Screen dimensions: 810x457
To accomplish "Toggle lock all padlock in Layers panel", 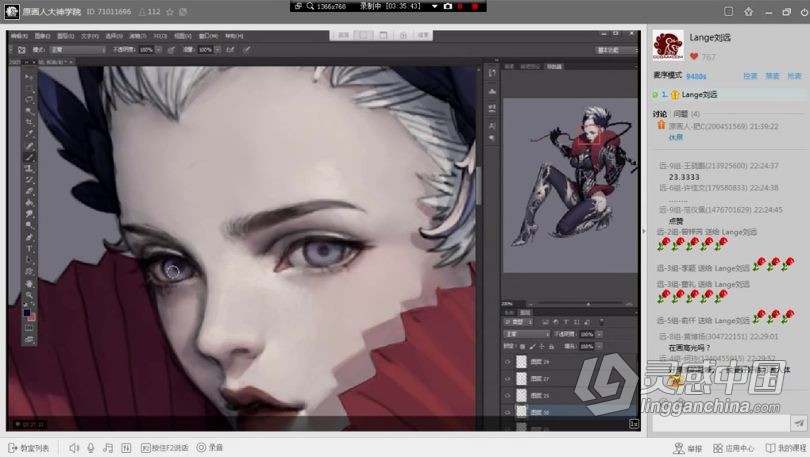I will pyautogui.click(x=551, y=346).
